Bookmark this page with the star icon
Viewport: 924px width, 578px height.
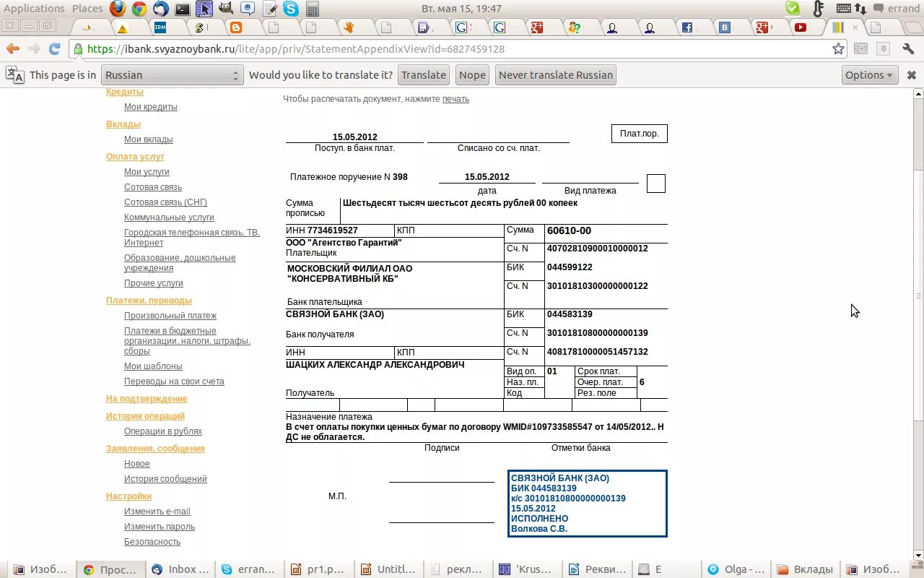(838, 49)
